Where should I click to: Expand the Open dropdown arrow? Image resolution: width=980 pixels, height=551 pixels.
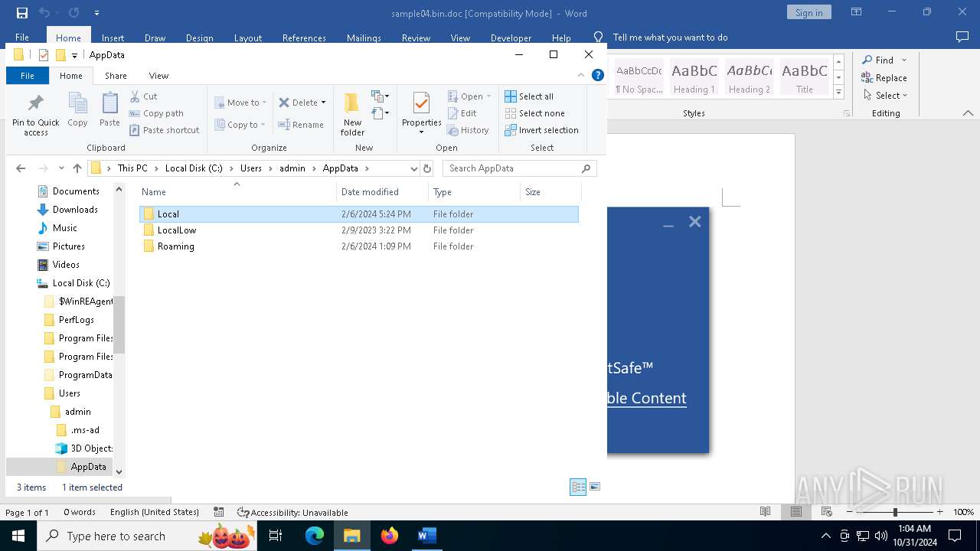(488, 96)
